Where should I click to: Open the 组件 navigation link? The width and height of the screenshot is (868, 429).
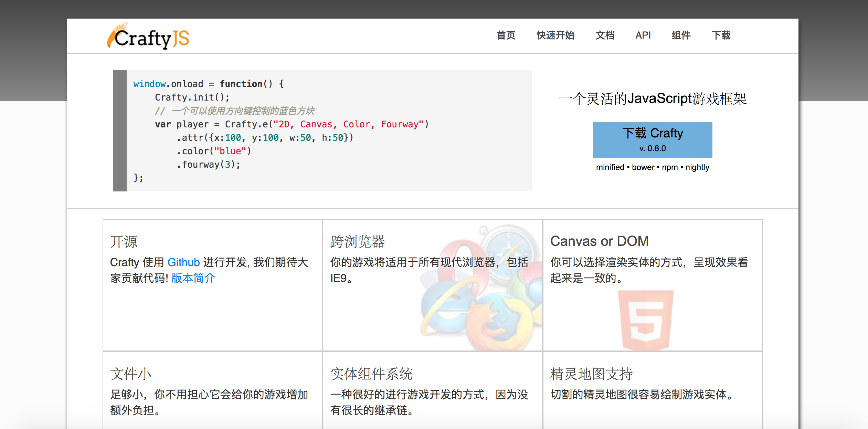click(x=681, y=35)
